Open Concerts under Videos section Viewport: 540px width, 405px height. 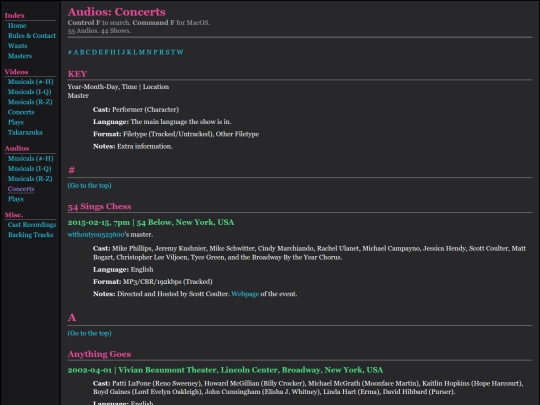[x=21, y=112]
